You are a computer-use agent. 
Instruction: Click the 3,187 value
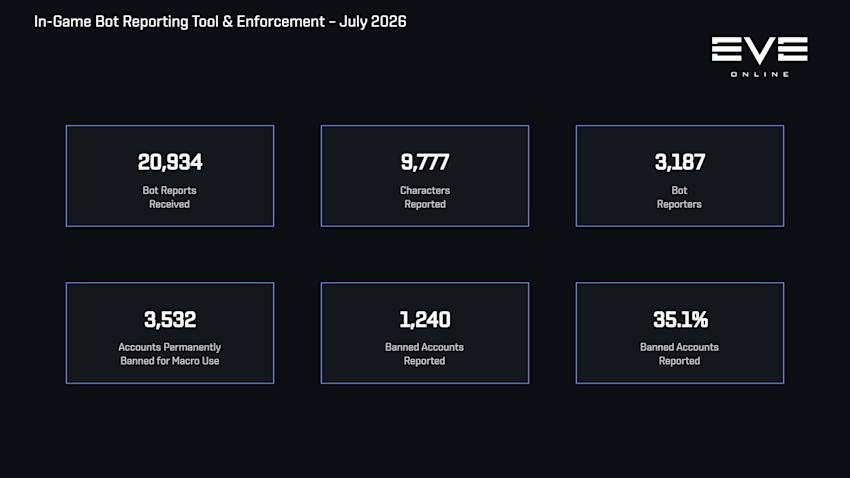[x=680, y=162]
